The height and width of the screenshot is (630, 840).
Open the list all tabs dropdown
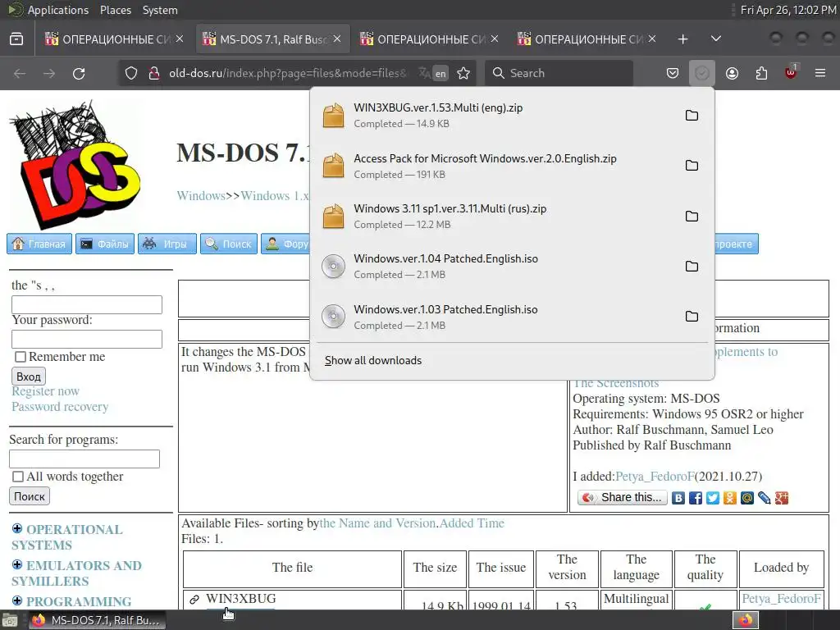(715, 39)
